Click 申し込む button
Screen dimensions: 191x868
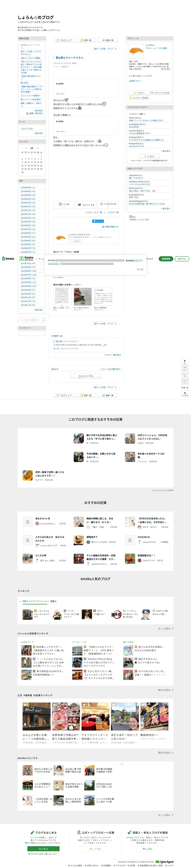coord(147,848)
